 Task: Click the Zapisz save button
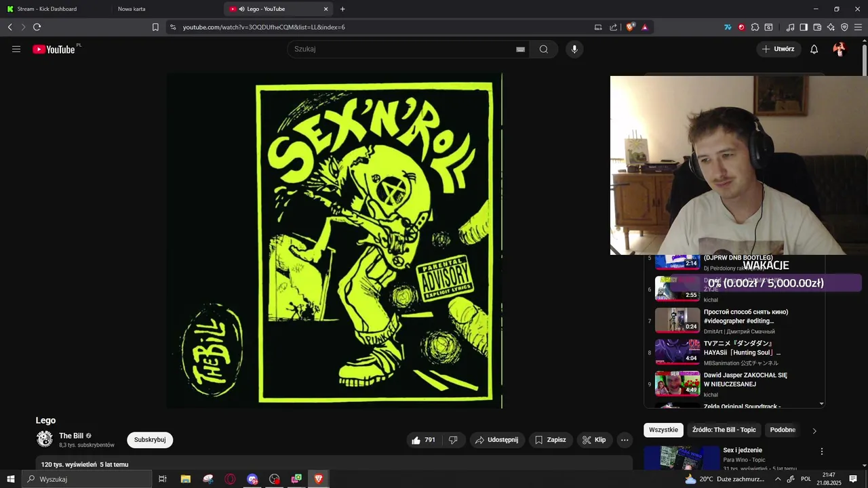tap(550, 440)
